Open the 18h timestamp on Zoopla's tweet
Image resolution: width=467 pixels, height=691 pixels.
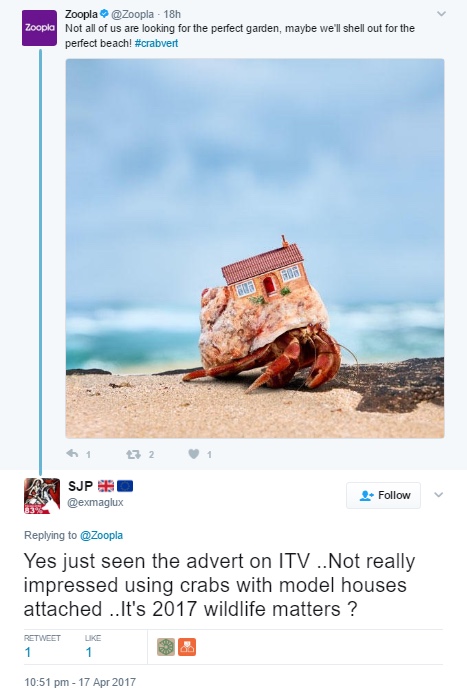point(172,14)
